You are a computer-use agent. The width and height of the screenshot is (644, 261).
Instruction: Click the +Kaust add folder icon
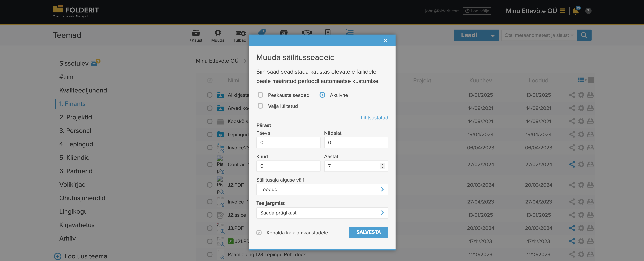(x=196, y=33)
